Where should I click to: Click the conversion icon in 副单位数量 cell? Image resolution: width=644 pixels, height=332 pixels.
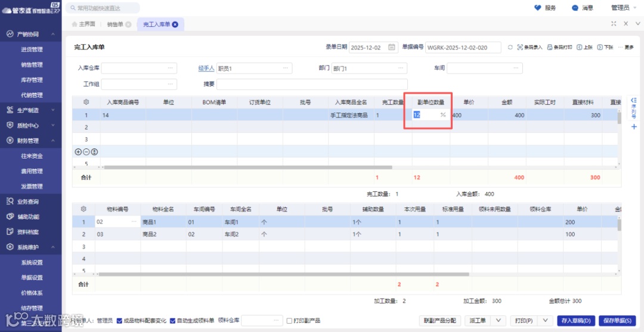[x=443, y=115]
